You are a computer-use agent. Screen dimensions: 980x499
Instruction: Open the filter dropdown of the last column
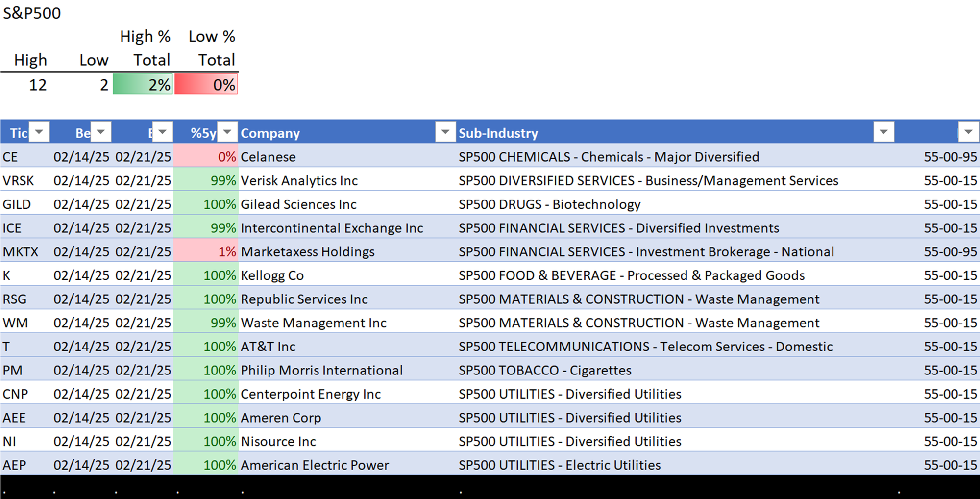pos(968,132)
